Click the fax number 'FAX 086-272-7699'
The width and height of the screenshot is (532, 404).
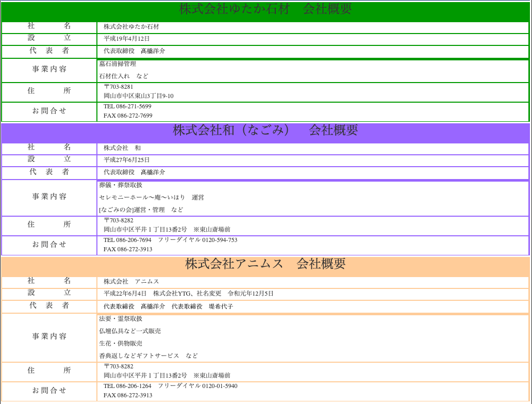128,116
